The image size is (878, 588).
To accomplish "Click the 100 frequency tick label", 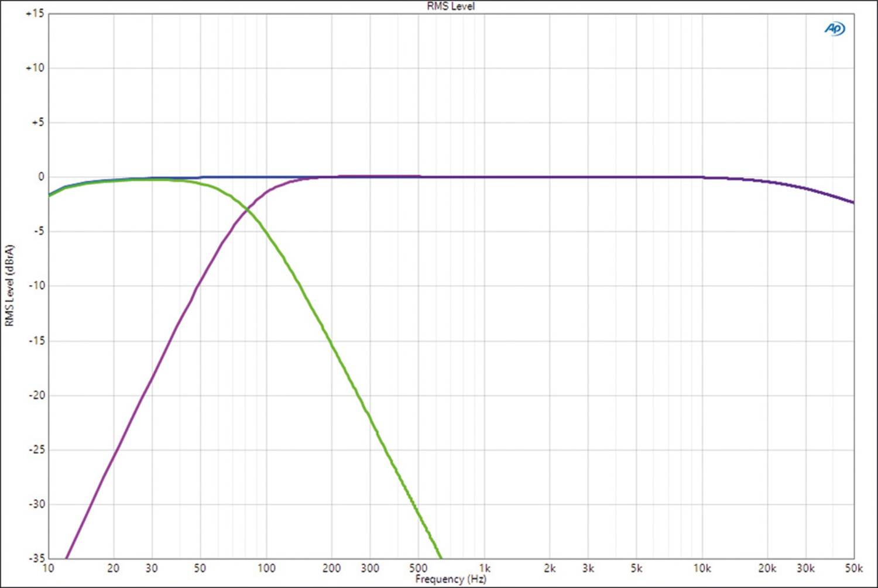I will pos(266,568).
